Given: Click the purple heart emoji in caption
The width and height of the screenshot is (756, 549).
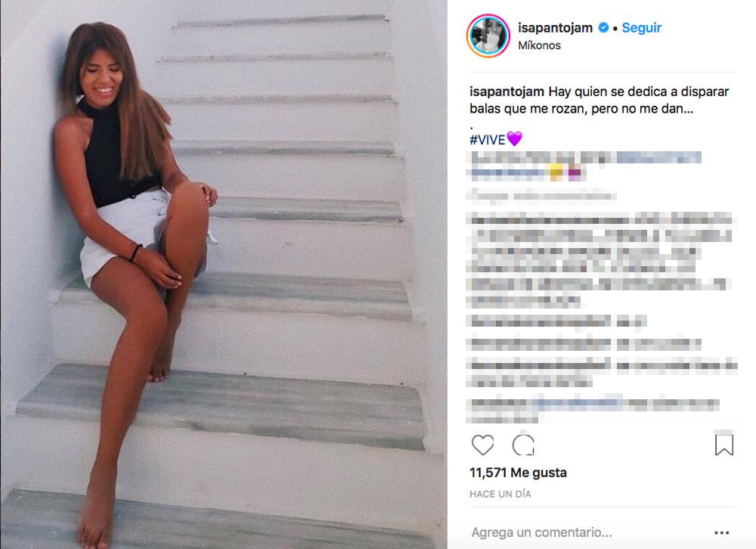Looking at the screenshot, I should point(514,139).
